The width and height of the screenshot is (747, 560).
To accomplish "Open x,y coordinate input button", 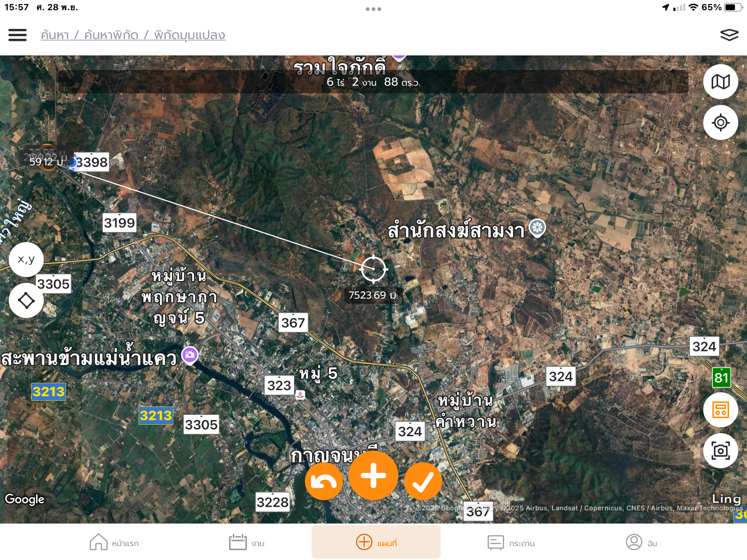I will [26, 260].
